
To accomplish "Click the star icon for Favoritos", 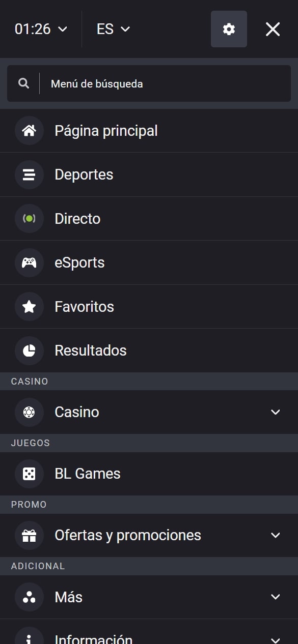I will (29, 307).
